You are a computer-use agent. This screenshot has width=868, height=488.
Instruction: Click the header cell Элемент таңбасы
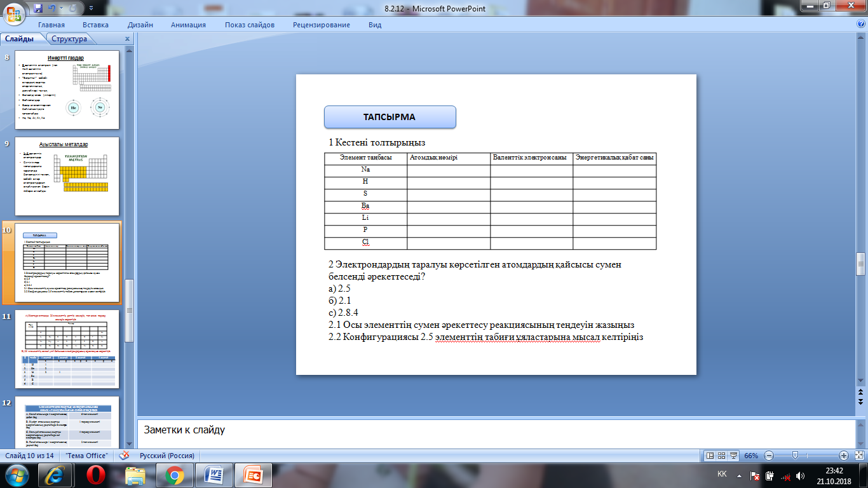tap(365, 159)
